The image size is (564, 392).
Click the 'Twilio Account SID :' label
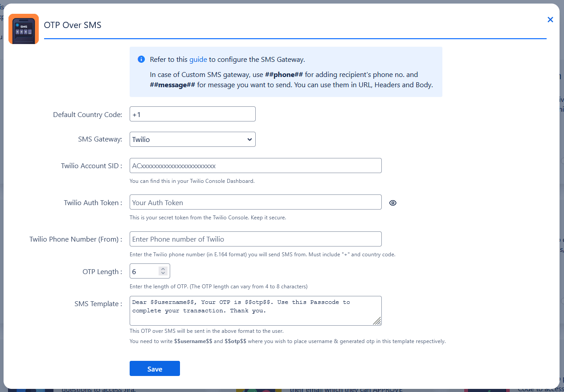pyautogui.click(x=91, y=166)
